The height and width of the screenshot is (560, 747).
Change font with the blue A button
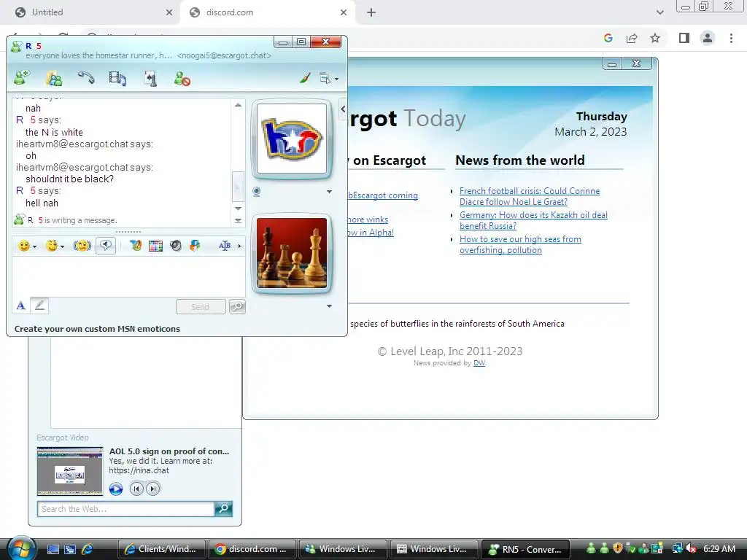tap(20, 306)
